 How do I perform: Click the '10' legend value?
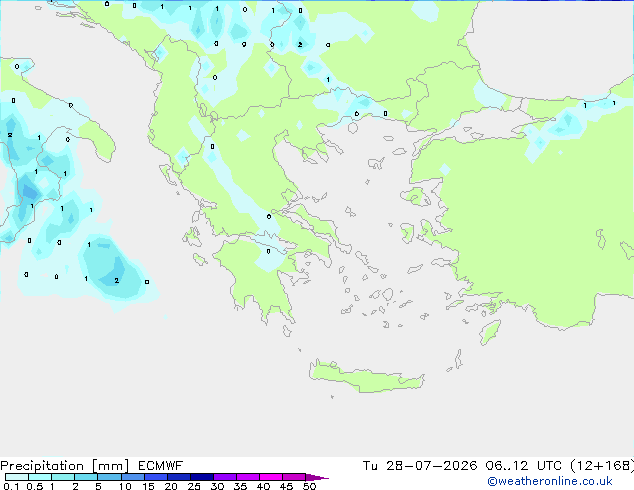tap(125, 486)
